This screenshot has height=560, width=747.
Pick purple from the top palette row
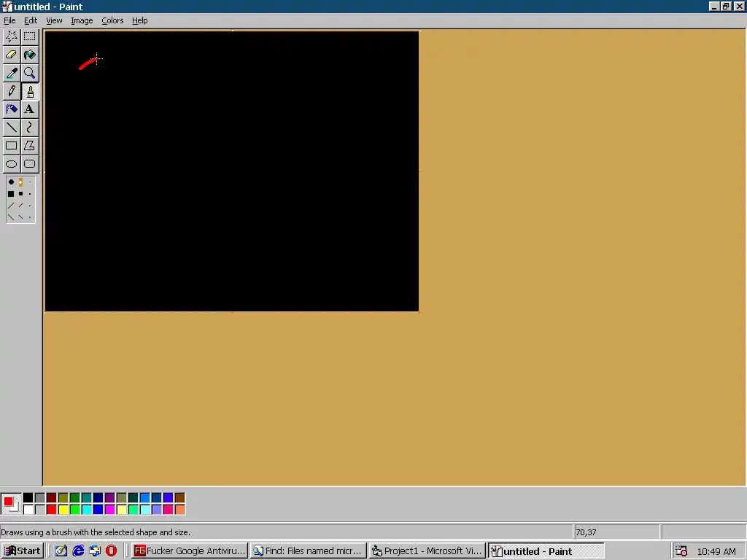pos(110,498)
